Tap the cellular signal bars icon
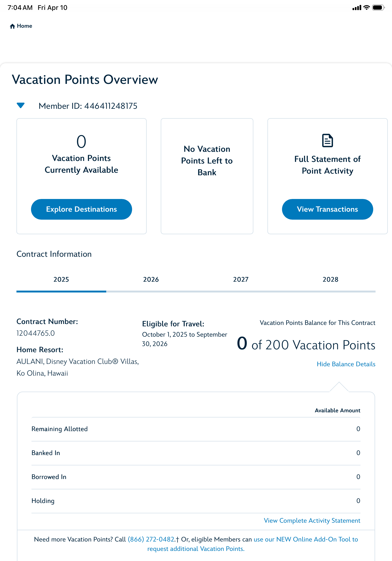 (x=357, y=8)
